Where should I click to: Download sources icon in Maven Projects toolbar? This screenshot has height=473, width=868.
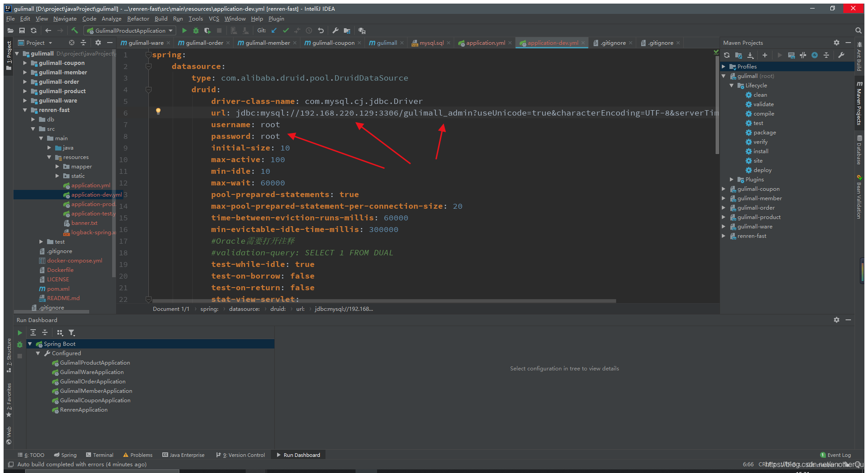750,55
